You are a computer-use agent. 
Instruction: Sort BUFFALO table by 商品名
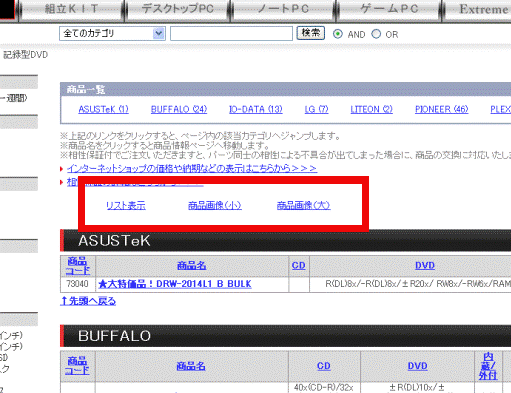[191, 366]
